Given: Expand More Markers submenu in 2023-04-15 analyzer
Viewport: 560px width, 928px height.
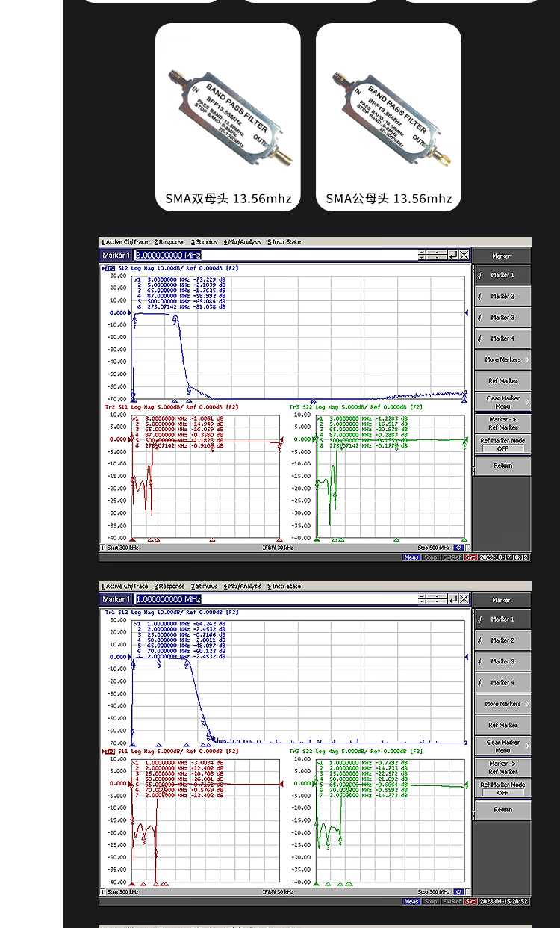Looking at the screenshot, I should [503, 704].
